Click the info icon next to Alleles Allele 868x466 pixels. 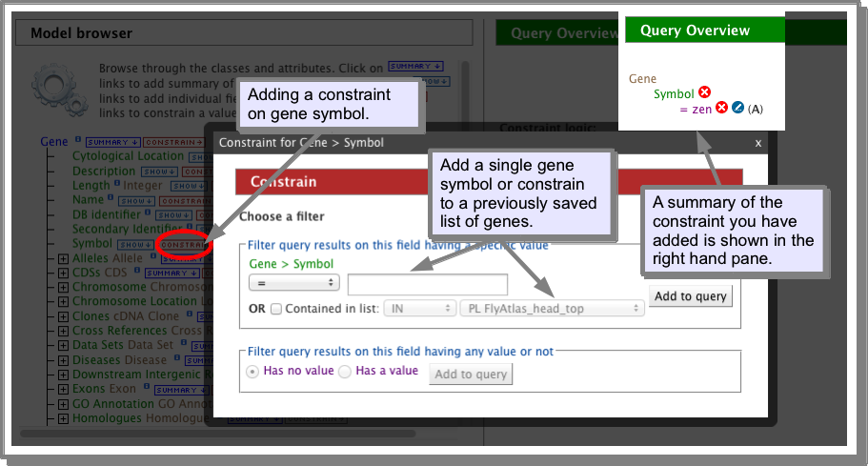(x=153, y=255)
